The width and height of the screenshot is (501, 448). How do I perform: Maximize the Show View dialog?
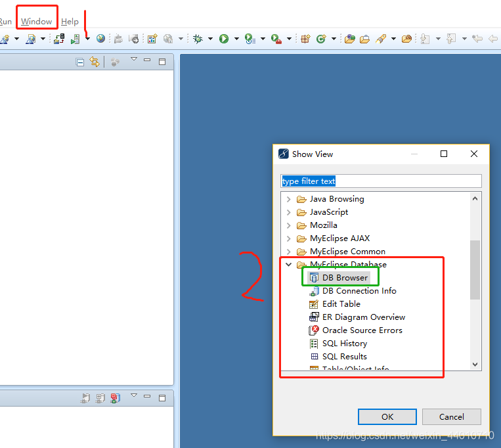(444, 154)
